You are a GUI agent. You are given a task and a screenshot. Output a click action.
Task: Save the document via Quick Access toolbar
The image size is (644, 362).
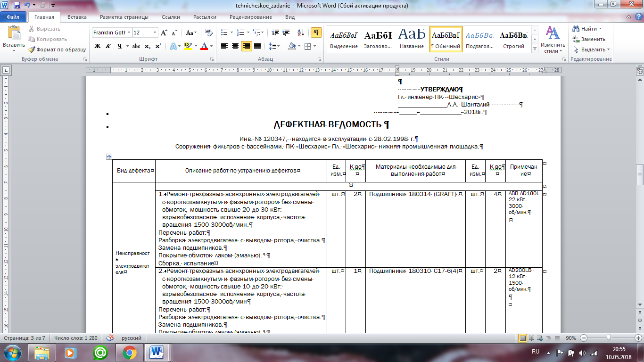(x=17, y=6)
